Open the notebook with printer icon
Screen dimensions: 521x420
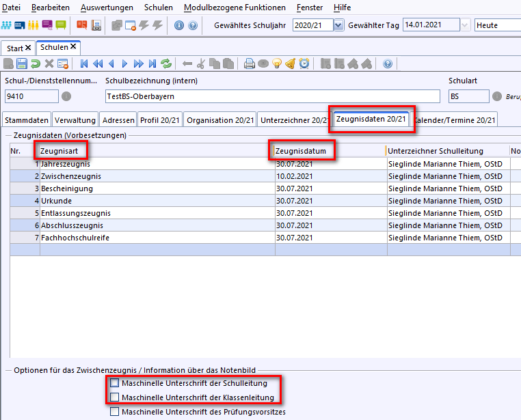(96, 25)
